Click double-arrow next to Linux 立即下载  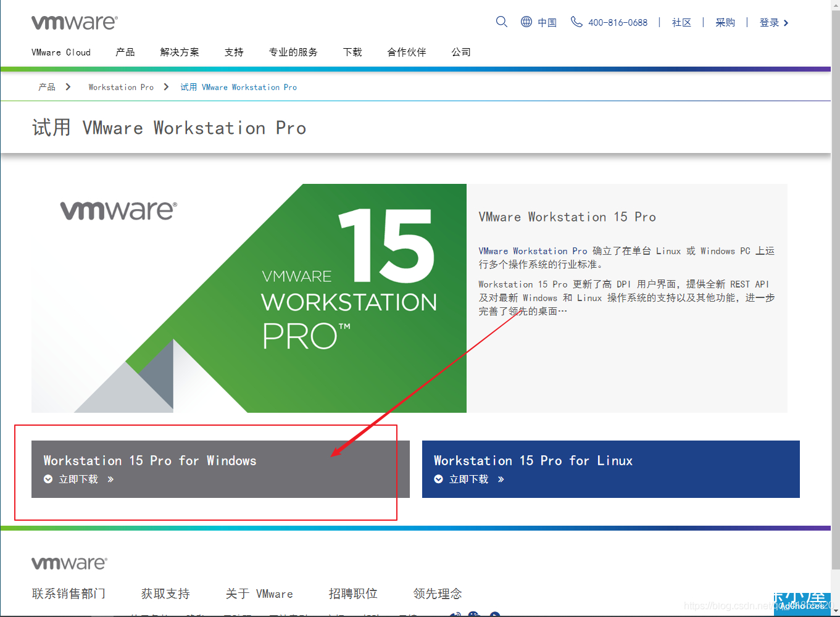501,479
